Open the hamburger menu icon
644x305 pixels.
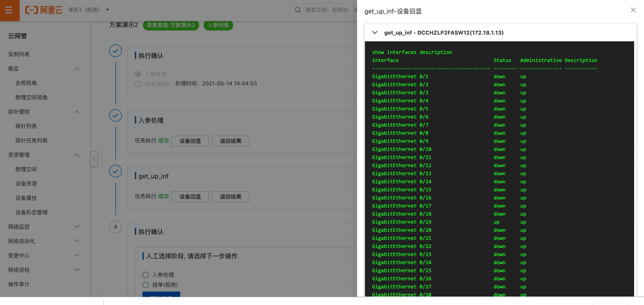click(x=9, y=10)
